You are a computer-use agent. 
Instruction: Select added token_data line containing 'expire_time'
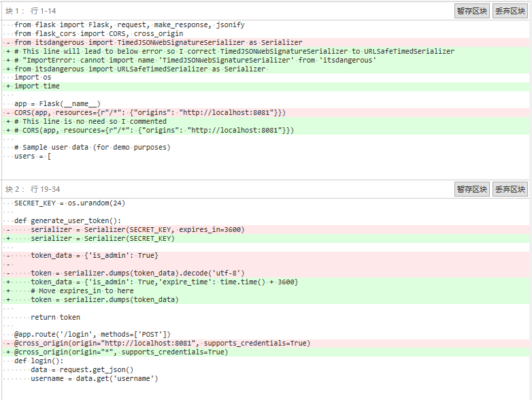pyautogui.click(x=266, y=282)
